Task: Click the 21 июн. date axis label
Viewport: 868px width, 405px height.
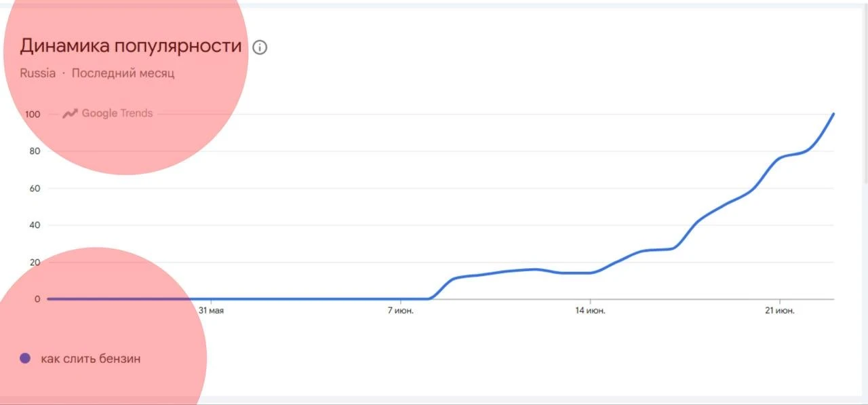Action: pos(780,311)
